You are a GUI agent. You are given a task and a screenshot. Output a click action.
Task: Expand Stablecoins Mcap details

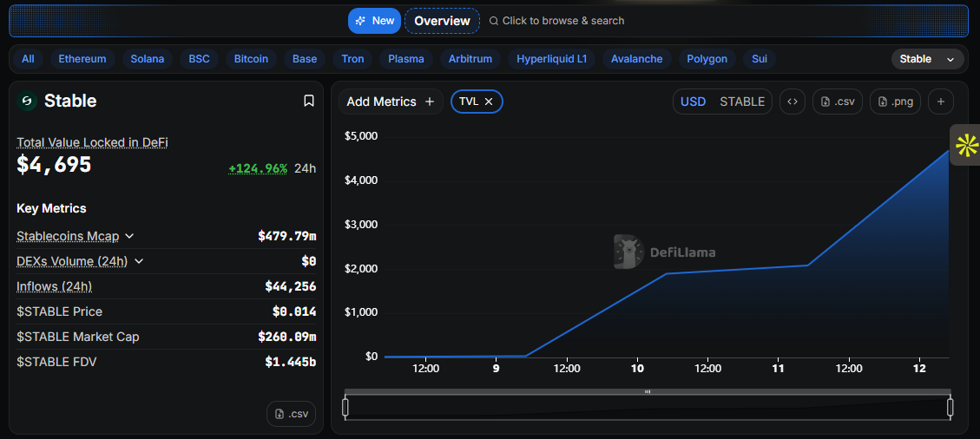[x=129, y=236]
